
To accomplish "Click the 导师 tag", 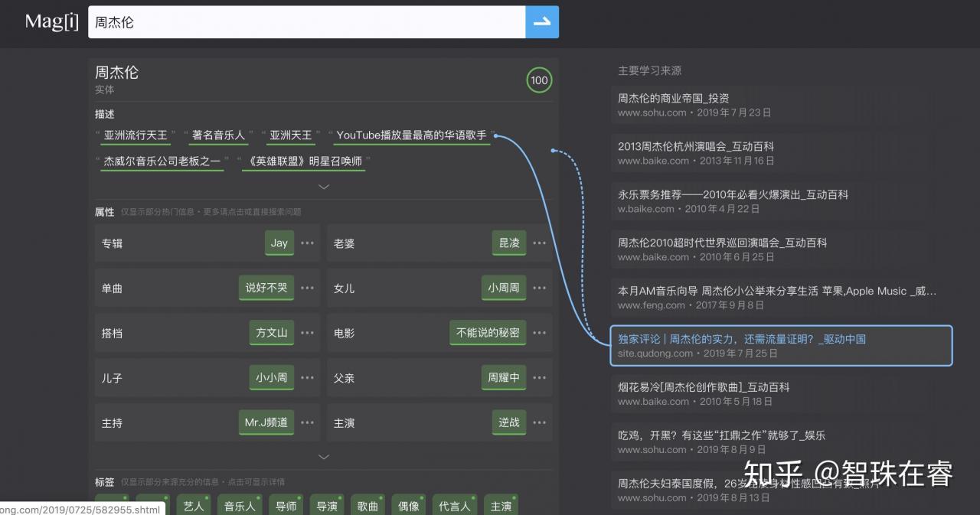I will point(286,506).
